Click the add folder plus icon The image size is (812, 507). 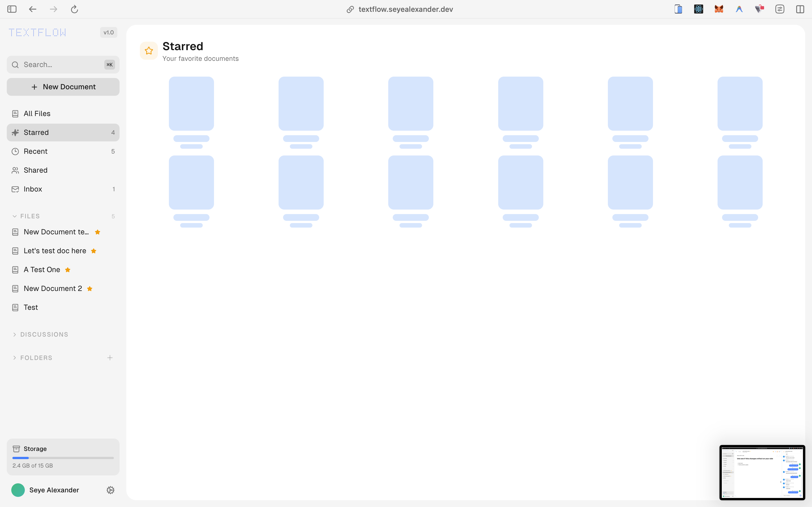tap(110, 358)
